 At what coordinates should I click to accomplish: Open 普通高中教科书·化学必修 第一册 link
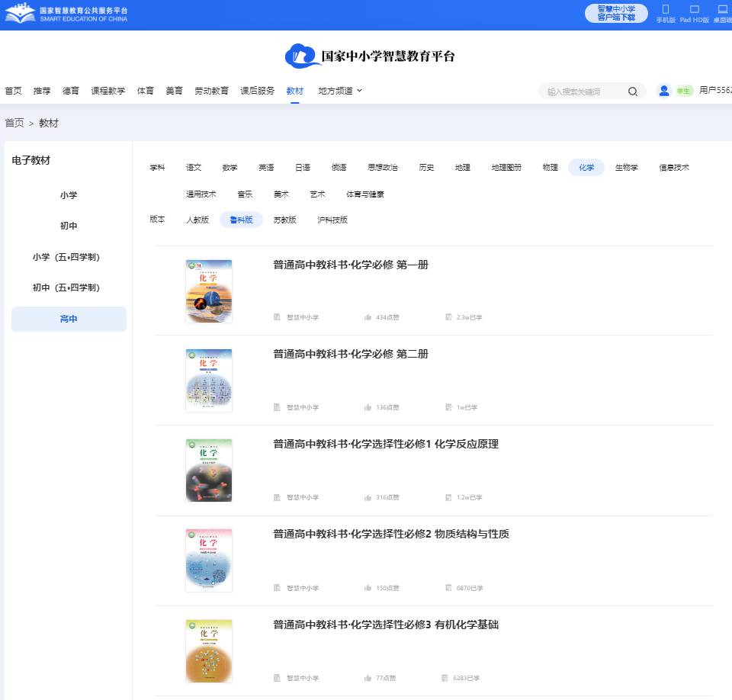pyautogui.click(x=350, y=265)
